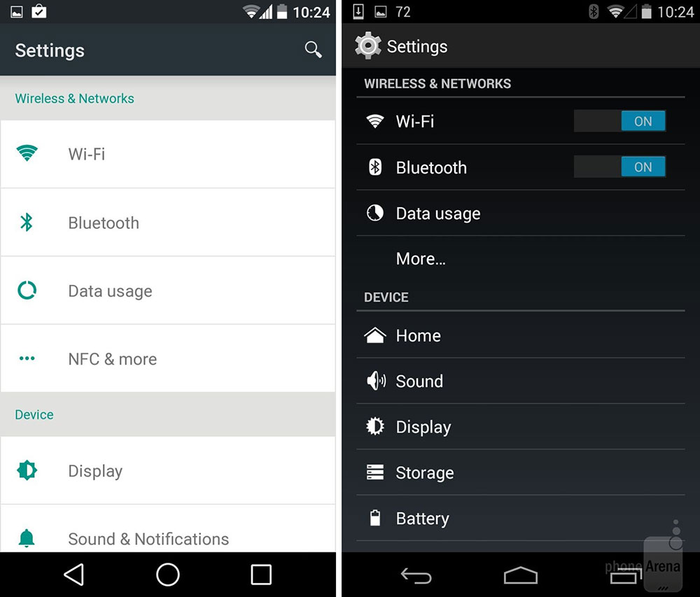This screenshot has height=597, width=700.
Task: Expand the More... wireless options
Action: coord(521,259)
